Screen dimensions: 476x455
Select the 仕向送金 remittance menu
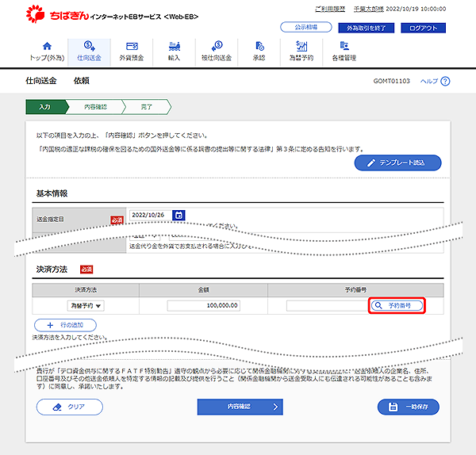(x=89, y=52)
